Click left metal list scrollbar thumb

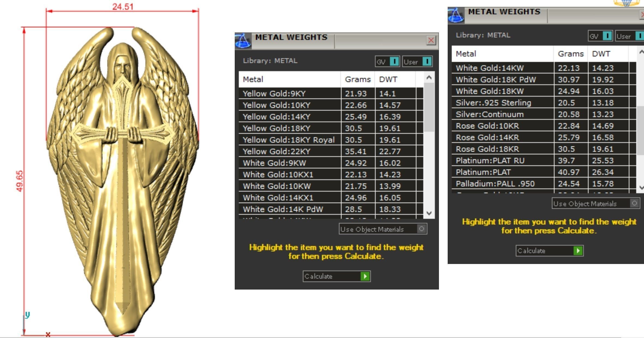[x=429, y=107]
